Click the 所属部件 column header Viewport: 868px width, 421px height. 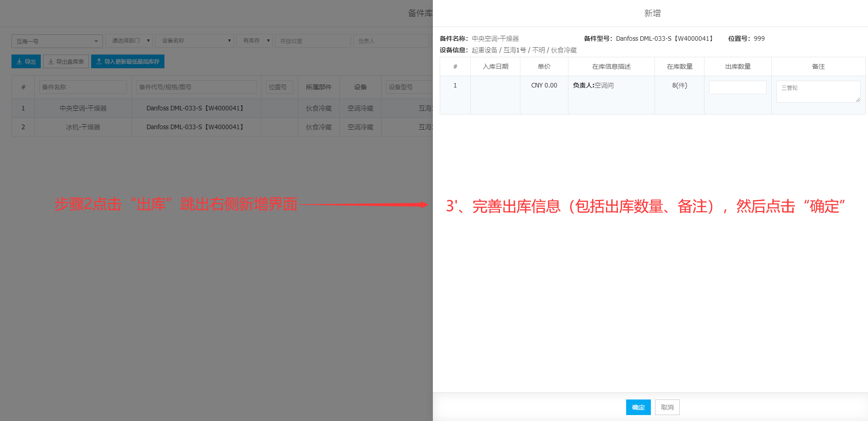[x=319, y=87]
